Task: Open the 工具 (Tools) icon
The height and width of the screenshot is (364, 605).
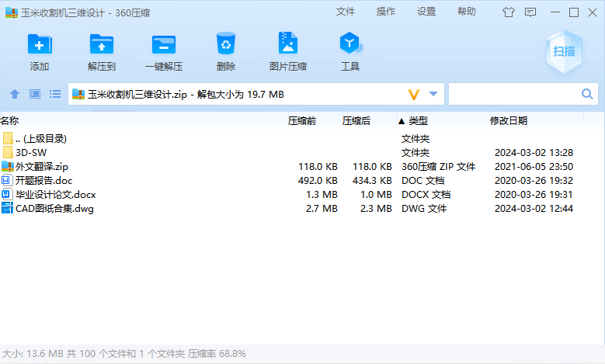Action: (350, 43)
